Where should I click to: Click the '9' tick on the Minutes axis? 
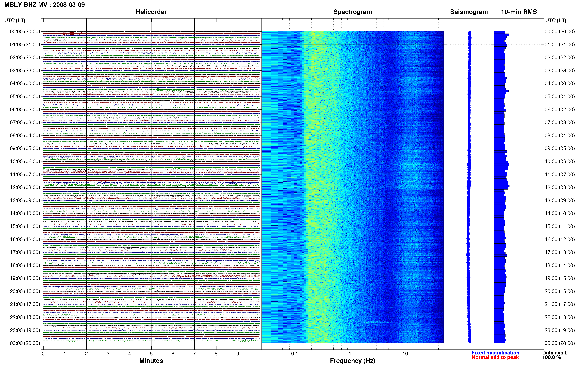[238, 354]
